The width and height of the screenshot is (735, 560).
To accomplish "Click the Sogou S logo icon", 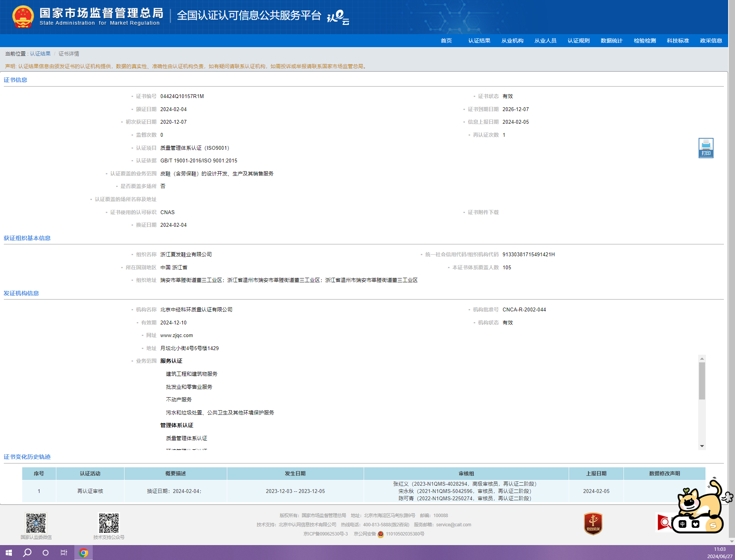I will tap(713, 526).
